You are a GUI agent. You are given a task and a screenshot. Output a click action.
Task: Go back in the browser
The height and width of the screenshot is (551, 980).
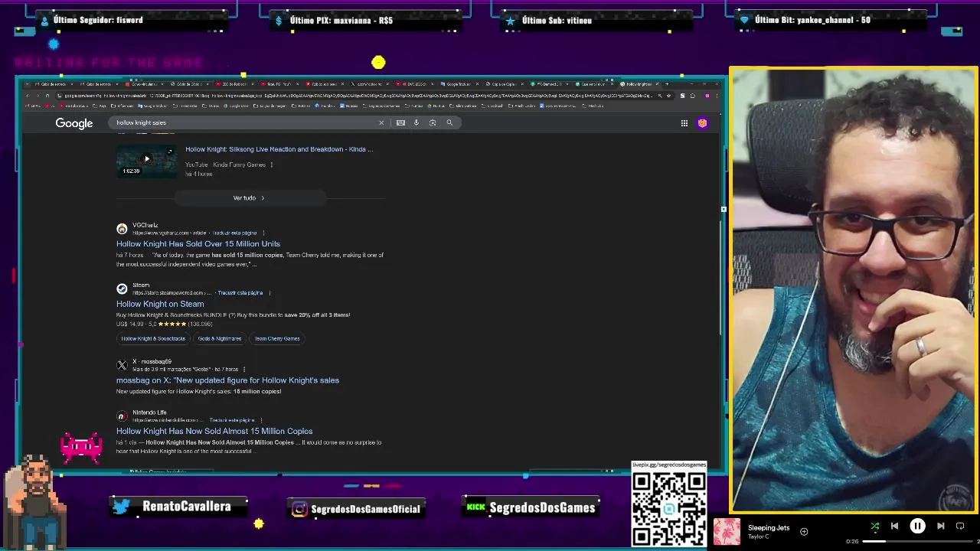tap(28, 96)
